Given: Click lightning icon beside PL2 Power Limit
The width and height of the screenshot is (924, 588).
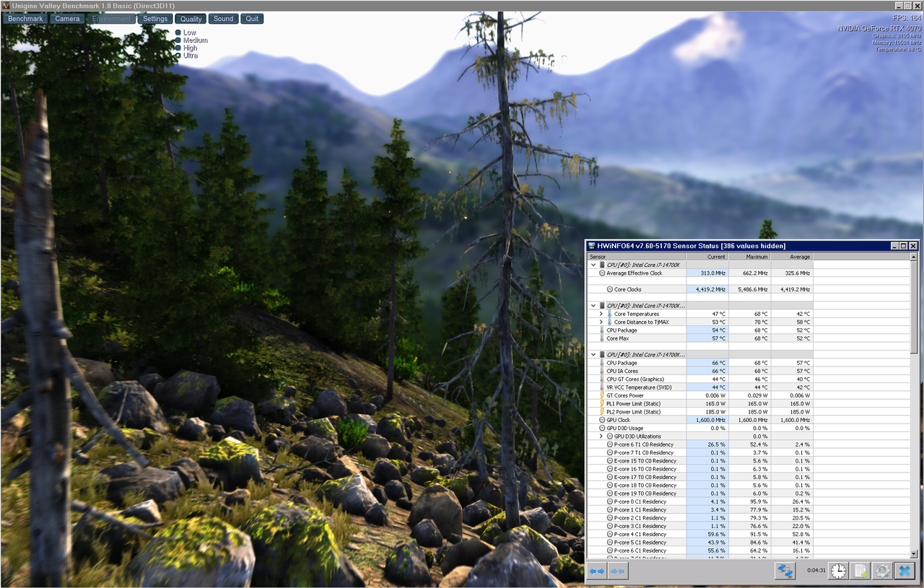Looking at the screenshot, I should pyautogui.click(x=602, y=412).
